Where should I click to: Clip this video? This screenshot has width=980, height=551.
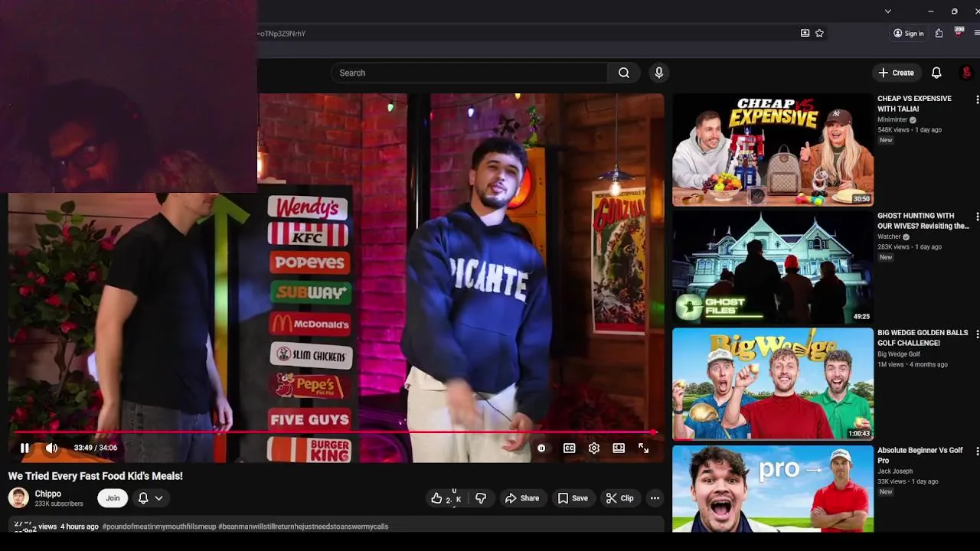[619, 498]
